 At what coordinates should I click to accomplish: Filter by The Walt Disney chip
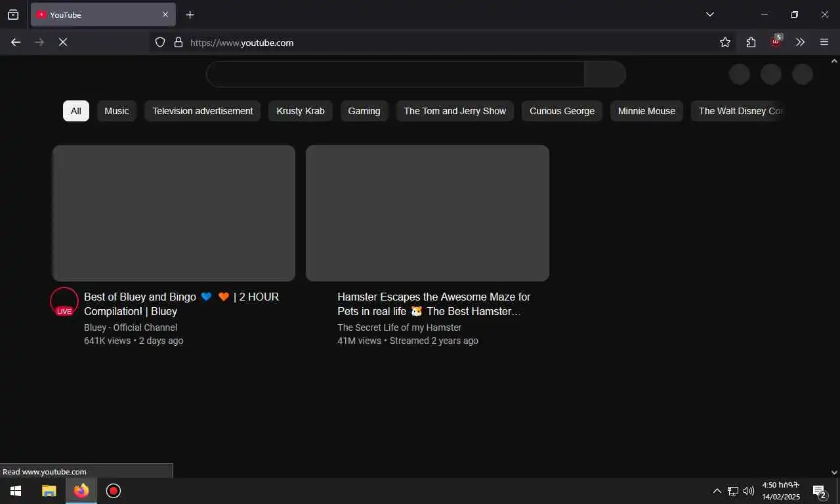(738, 111)
